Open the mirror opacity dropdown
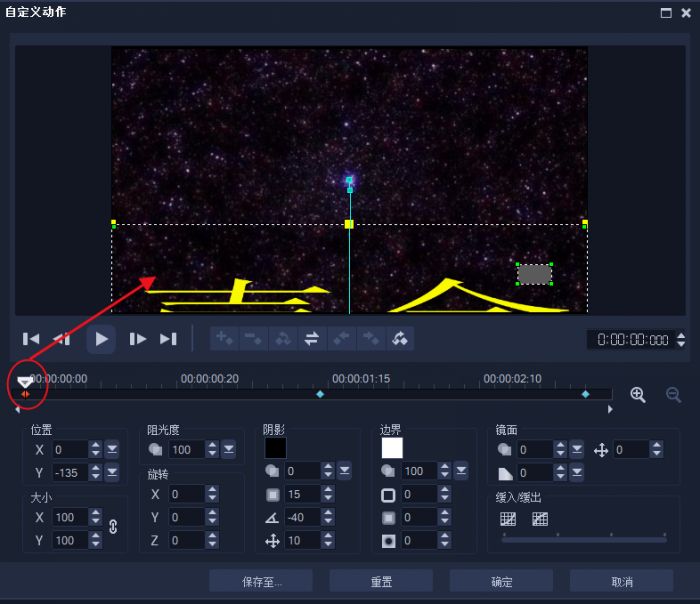 577,449
